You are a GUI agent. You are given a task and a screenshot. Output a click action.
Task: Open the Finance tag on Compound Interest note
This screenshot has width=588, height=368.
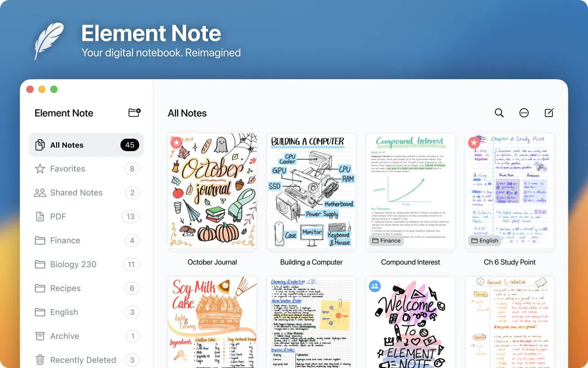386,240
